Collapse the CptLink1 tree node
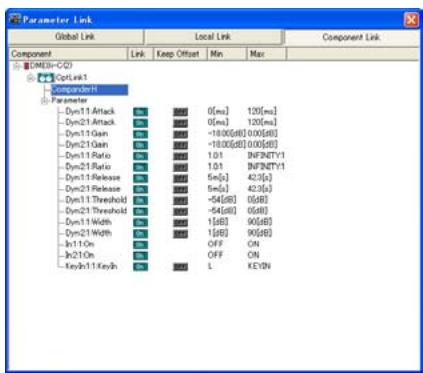Viewport: 423px width, 373px height. pos(31,78)
